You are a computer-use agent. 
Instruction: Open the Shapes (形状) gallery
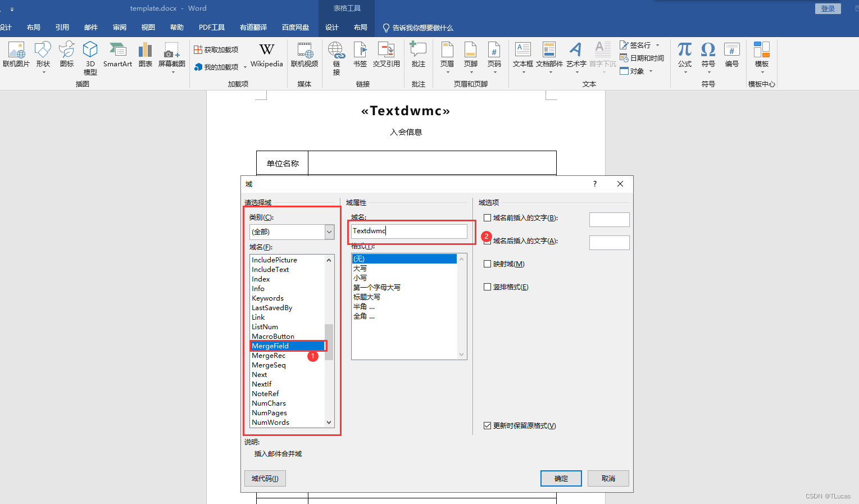click(43, 57)
